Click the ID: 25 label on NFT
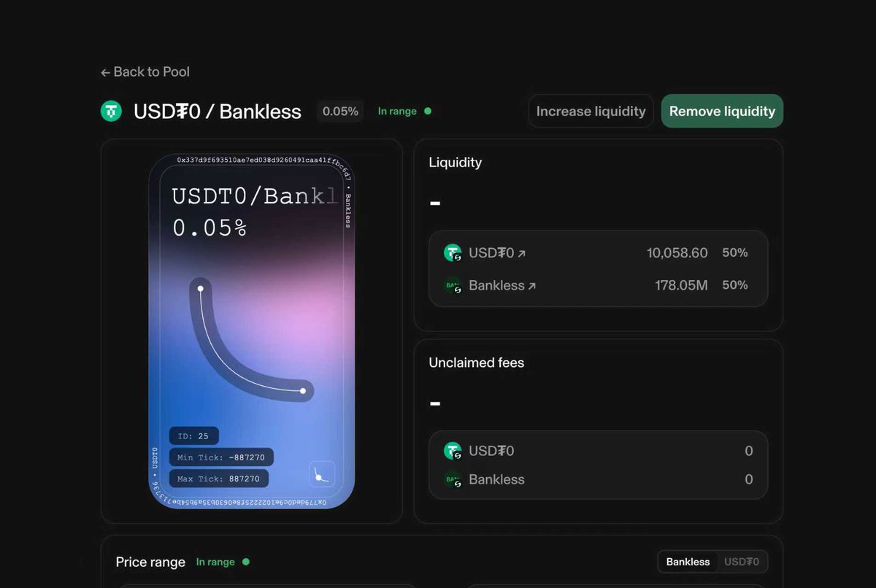876x588 pixels. (194, 436)
